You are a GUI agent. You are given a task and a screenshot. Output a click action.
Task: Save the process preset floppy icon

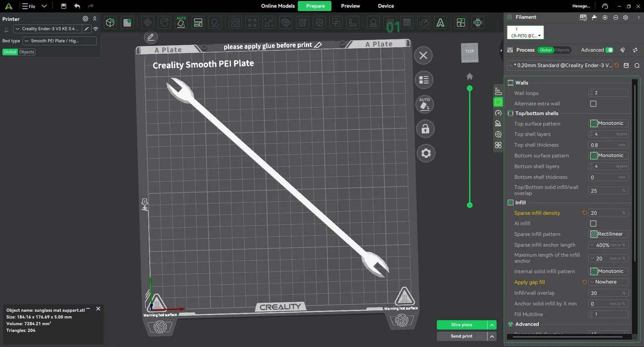pyautogui.click(x=626, y=65)
